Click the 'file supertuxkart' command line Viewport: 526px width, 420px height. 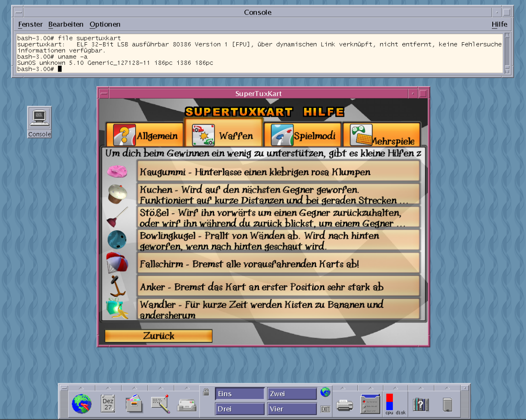pos(69,38)
